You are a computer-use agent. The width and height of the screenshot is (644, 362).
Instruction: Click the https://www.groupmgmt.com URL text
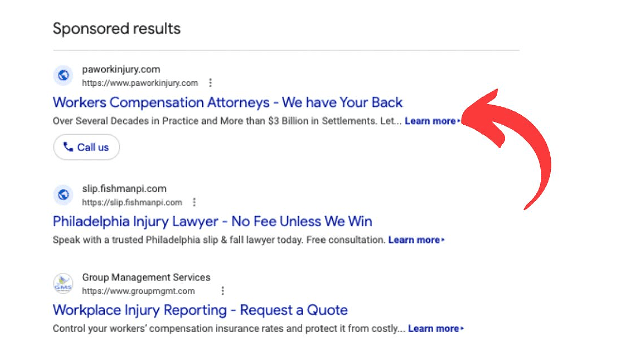[138, 291]
